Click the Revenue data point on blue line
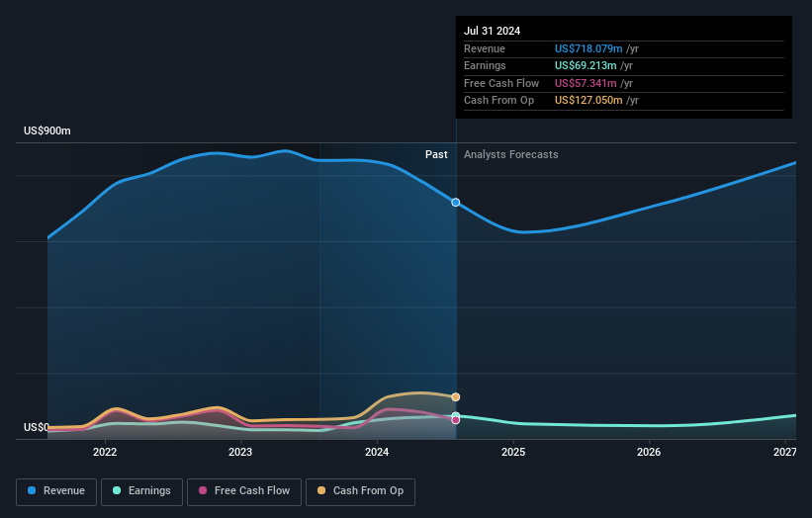 pyautogui.click(x=456, y=203)
